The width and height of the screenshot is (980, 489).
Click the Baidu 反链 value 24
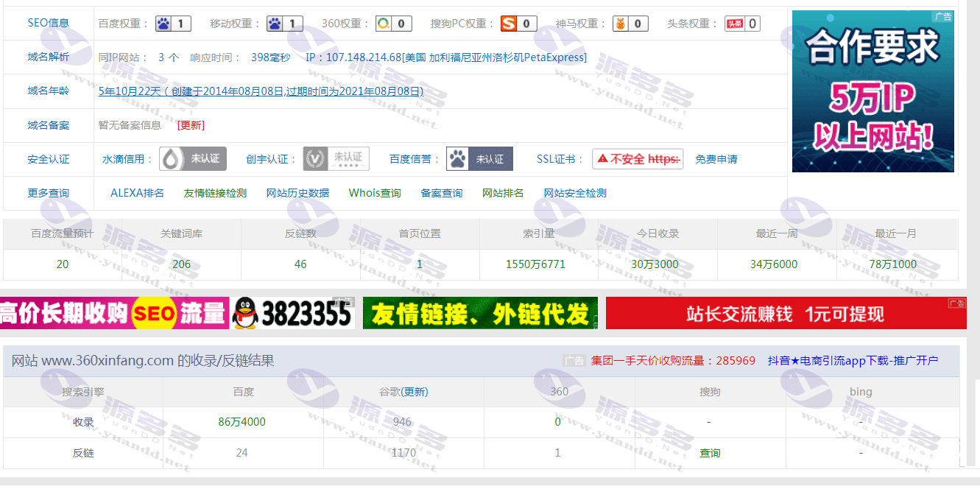point(242,453)
